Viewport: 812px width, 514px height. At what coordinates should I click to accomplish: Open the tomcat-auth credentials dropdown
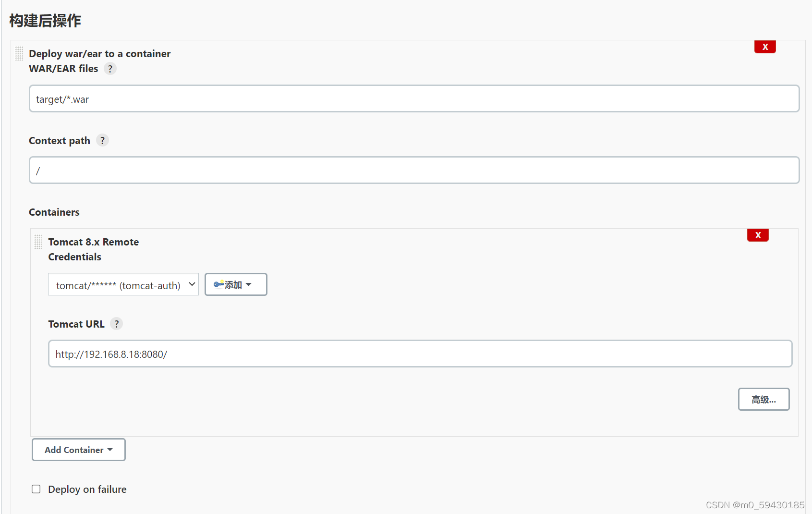tap(123, 284)
